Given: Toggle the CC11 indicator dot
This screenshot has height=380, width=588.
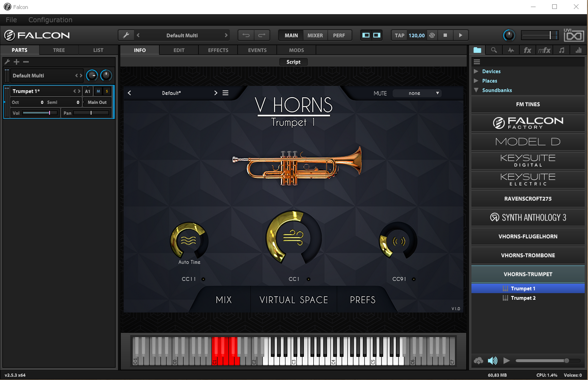Looking at the screenshot, I should click(203, 279).
